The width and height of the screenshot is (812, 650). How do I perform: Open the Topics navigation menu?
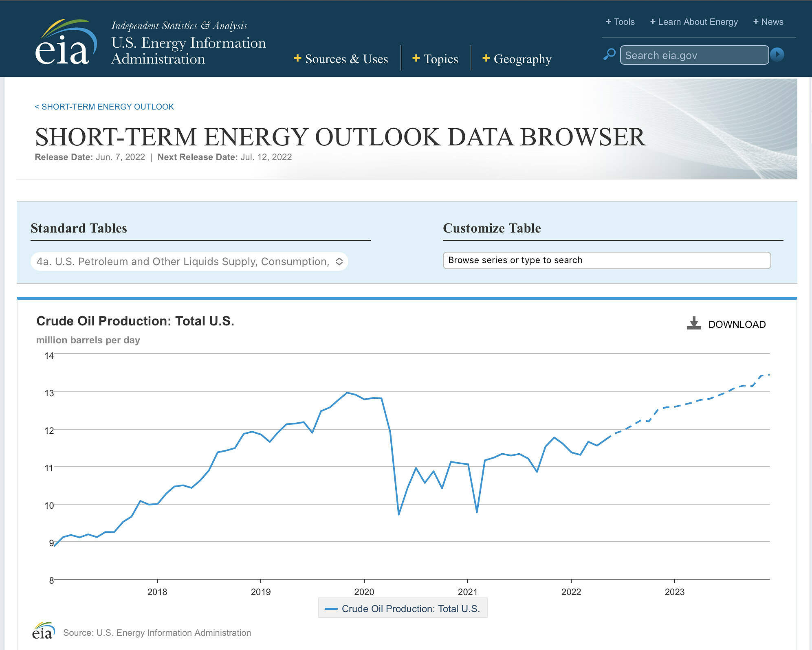tap(440, 59)
